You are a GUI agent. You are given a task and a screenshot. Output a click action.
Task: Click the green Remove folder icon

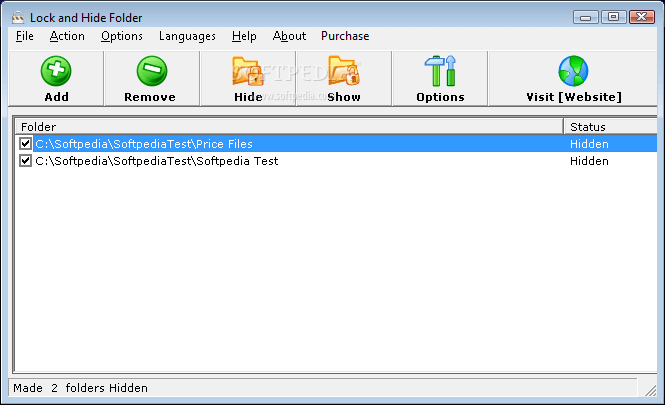150,71
